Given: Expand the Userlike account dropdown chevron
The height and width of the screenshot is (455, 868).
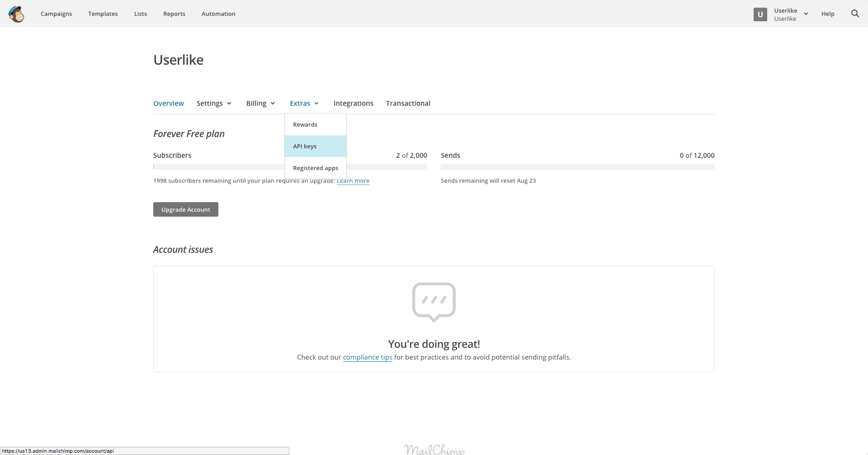Looking at the screenshot, I should [x=806, y=14].
